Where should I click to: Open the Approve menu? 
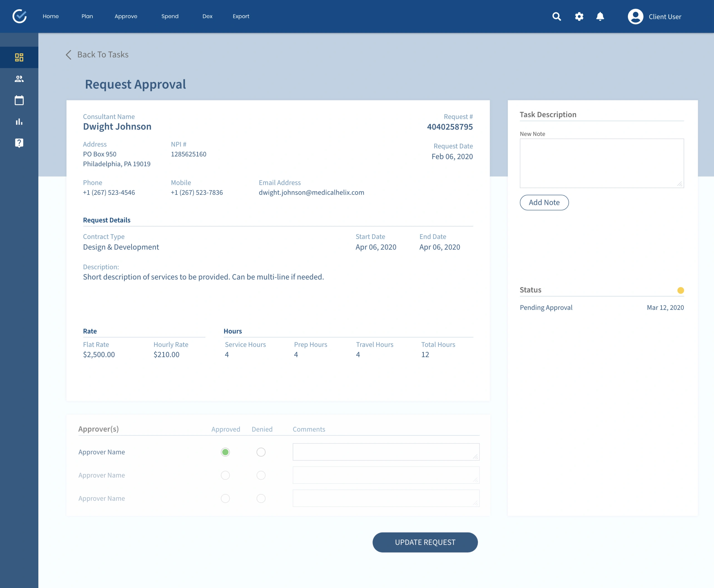point(126,16)
